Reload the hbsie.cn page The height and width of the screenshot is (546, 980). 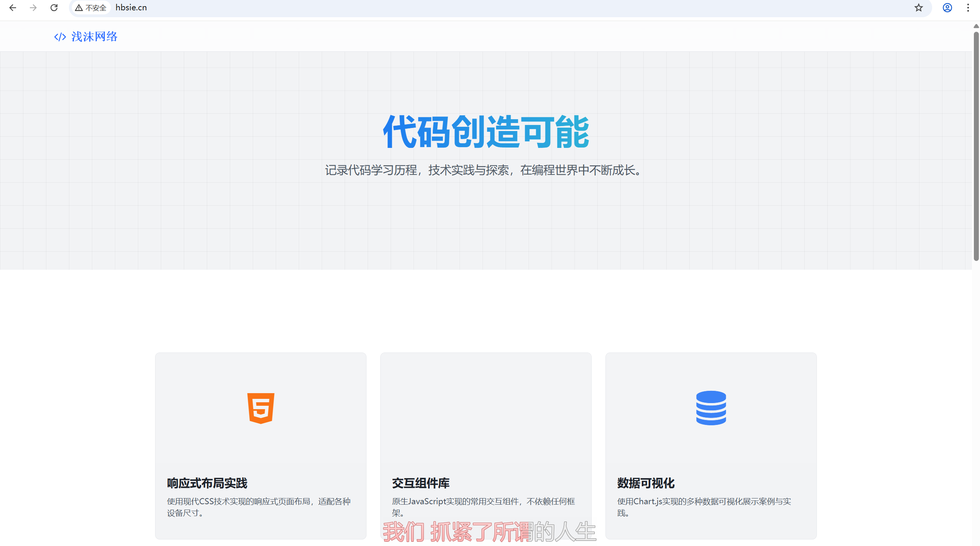click(54, 8)
